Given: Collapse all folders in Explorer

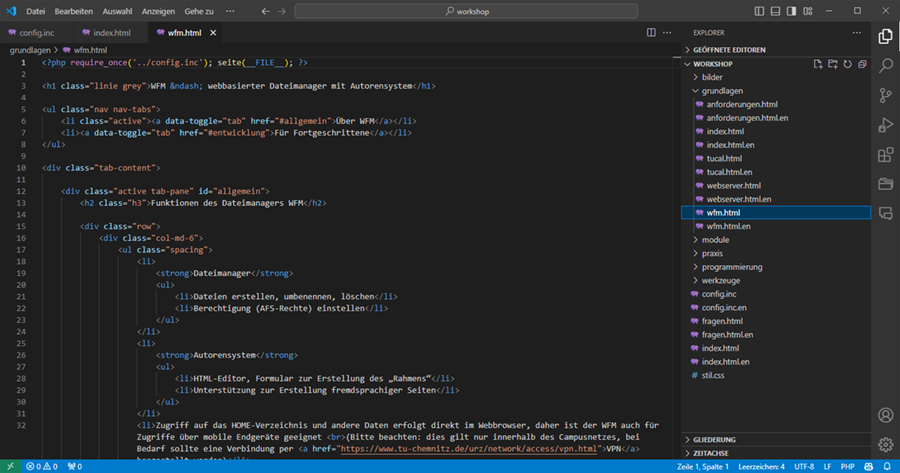Looking at the screenshot, I should (x=861, y=64).
